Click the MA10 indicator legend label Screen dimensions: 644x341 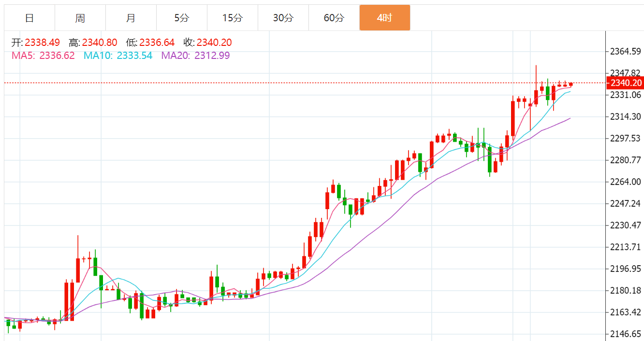point(118,56)
